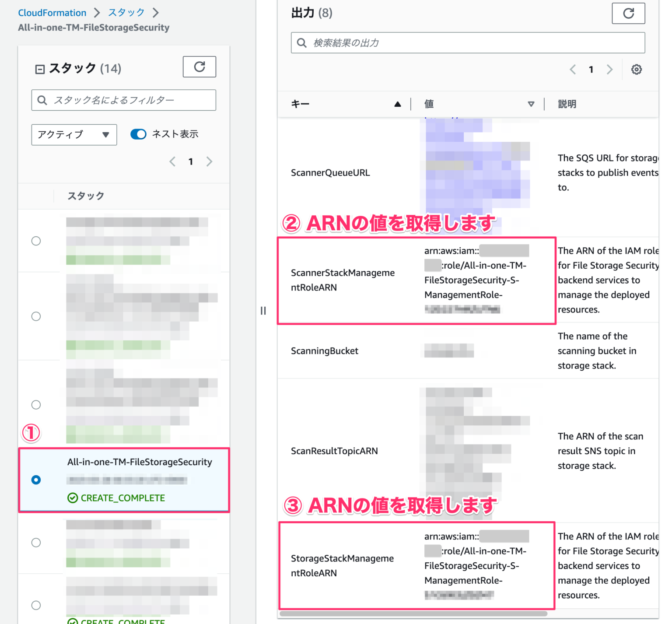Image resolution: width=672 pixels, height=624 pixels.
Task: Click the green check icon beside CREATE_COMPLETE
Action: [x=72, y=498]
